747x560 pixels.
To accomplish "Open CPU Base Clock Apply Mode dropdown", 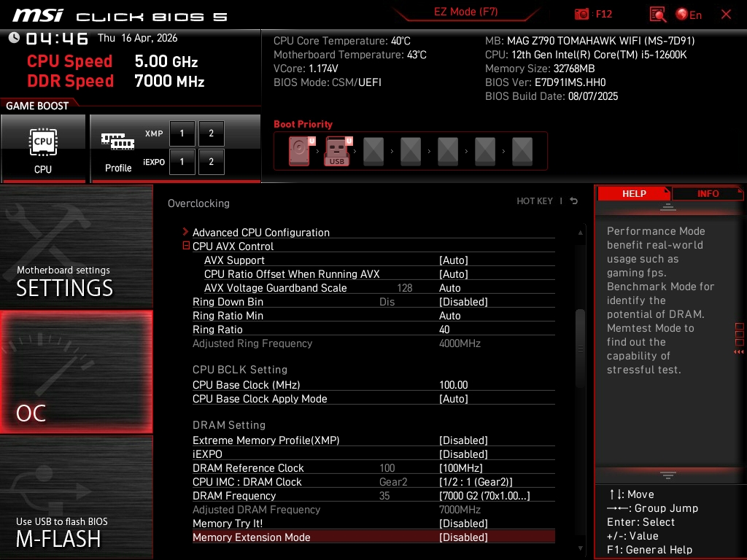I will point(454,399).
